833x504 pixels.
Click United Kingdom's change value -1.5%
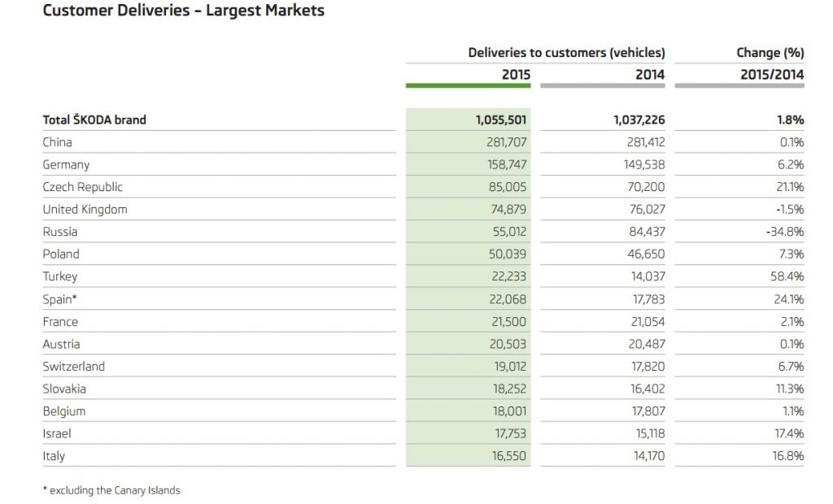coord(789,209)
